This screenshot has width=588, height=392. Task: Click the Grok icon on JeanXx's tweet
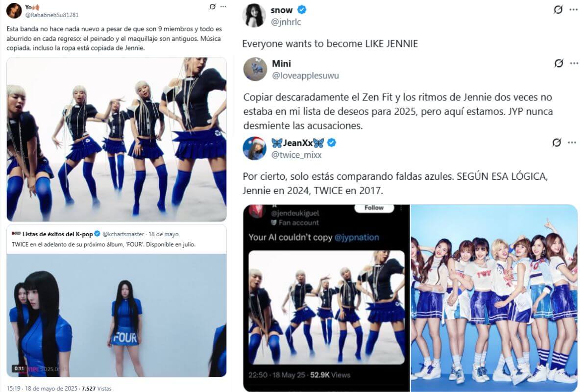click(557, 143)
